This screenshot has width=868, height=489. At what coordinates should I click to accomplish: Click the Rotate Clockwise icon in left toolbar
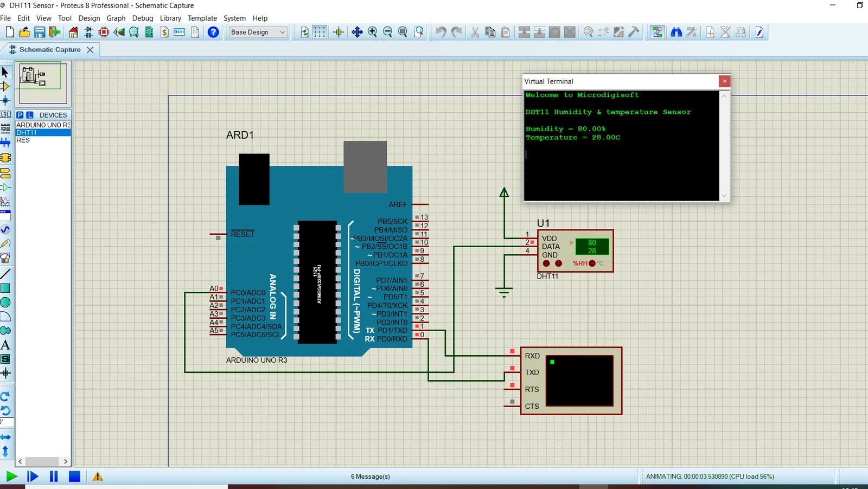pos(5,396)
